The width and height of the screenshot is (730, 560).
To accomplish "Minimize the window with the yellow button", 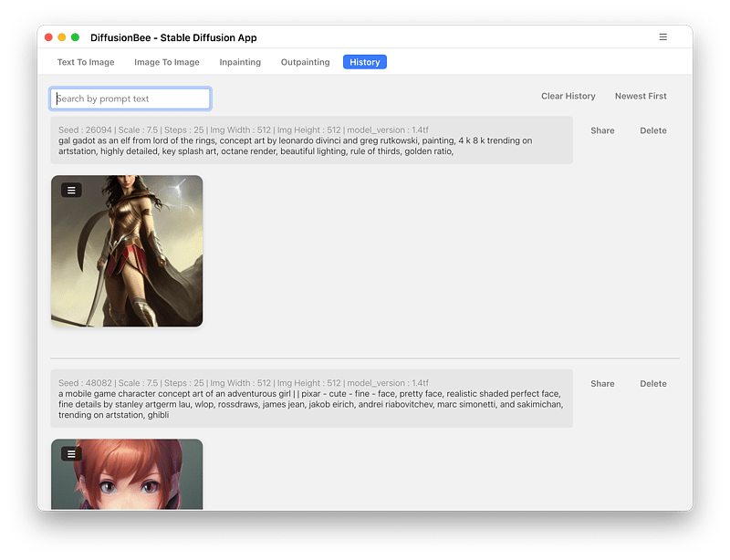I will pyautogui.click(x=62, y=37).
